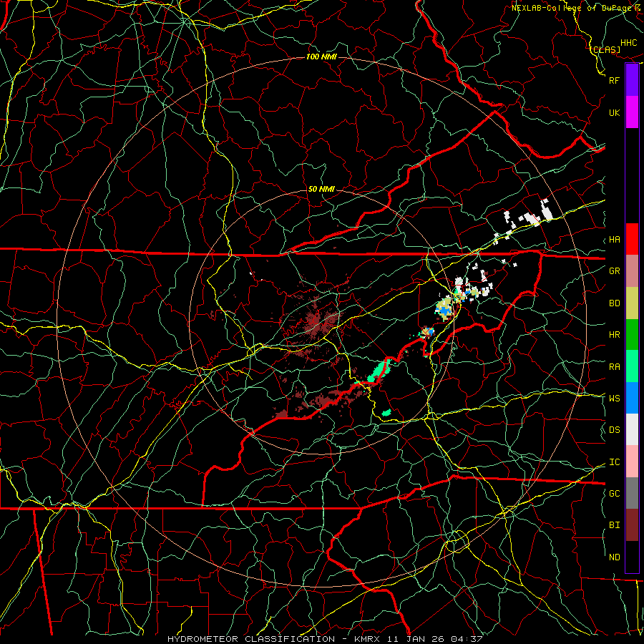
Task: Click the GC legend label
Action: point(615,494)
